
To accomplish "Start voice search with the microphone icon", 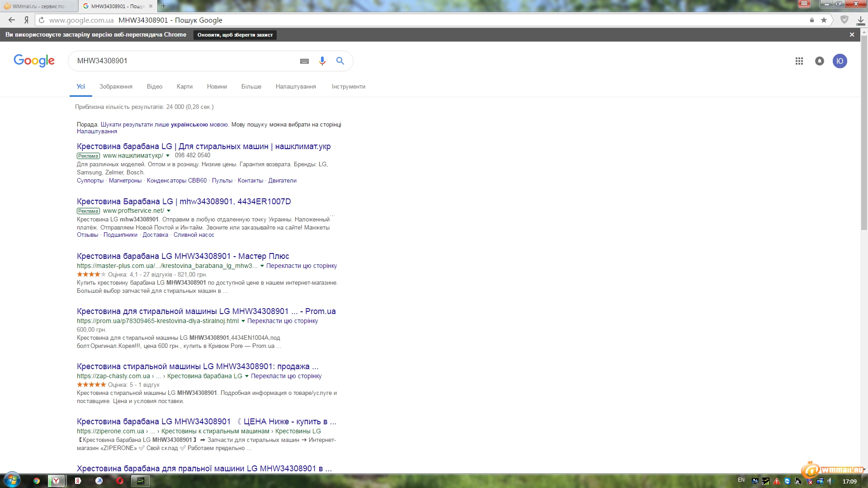I will coord(322,61).
